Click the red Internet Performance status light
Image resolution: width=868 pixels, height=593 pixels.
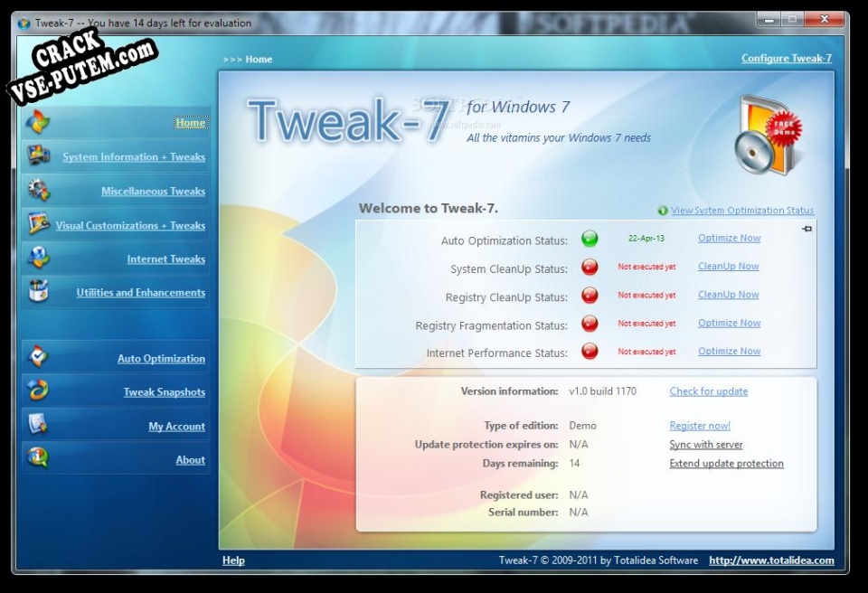590,352
